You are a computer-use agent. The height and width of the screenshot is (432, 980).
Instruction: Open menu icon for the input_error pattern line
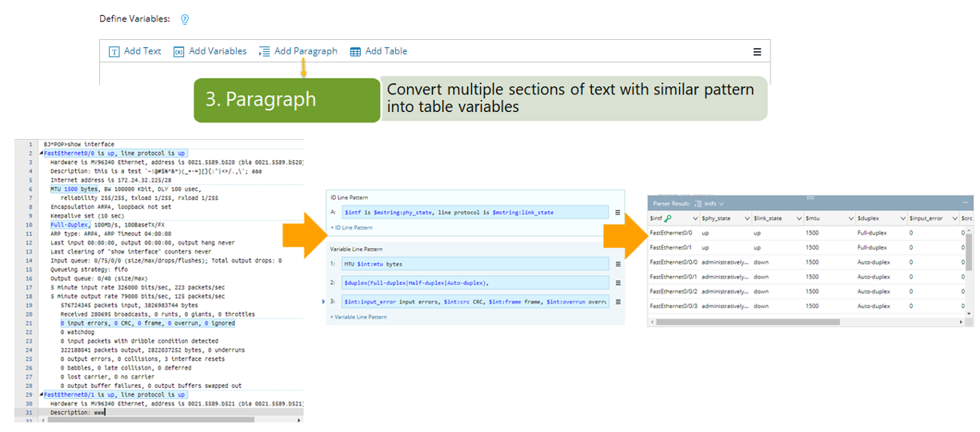pyautogui.click(x=618, y=302)
